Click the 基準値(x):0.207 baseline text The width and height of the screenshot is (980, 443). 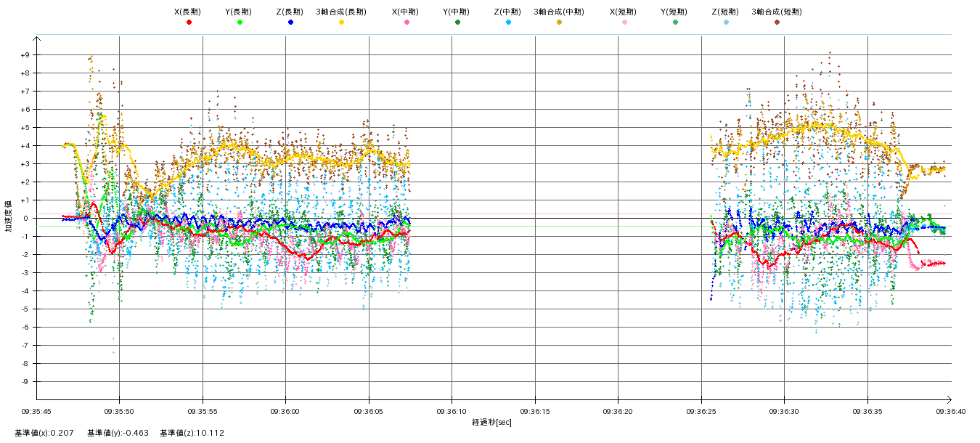pos(44,434)
